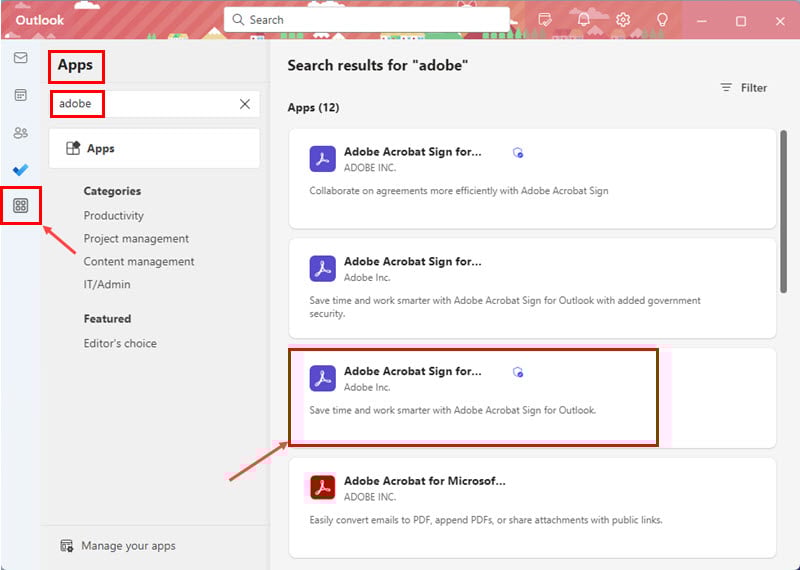Viewport: 800px width, 570px height.
Task: Select the Project management category
Action: pyautogui.click(x=136, y=239)
